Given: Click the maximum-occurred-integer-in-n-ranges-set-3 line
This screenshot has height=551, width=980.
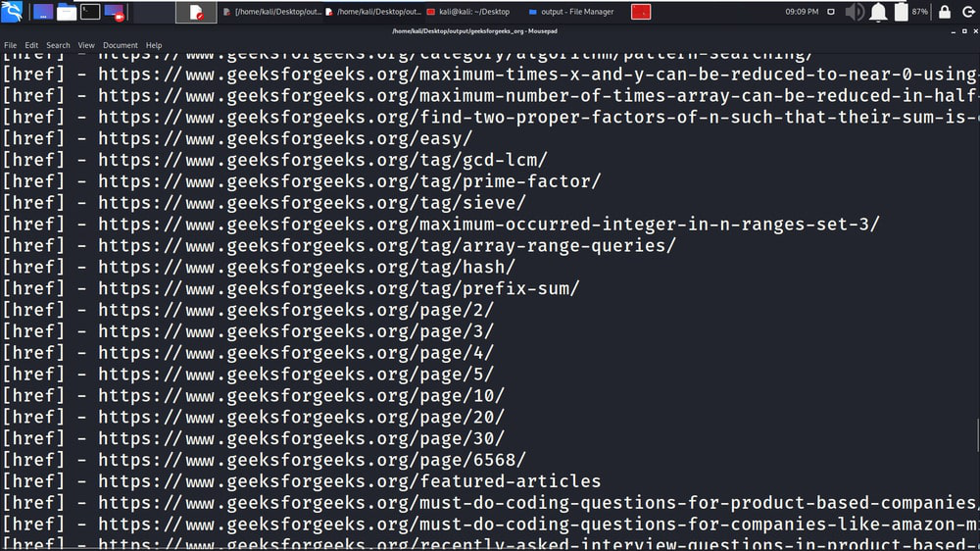Looking at the screenshot, I should pos(441,224).
